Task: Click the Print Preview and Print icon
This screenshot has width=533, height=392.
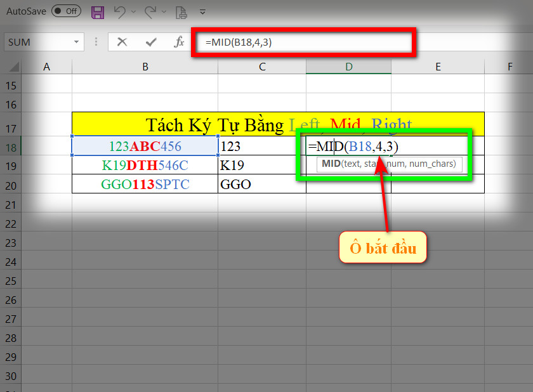Action: click(x=181, y=13)
